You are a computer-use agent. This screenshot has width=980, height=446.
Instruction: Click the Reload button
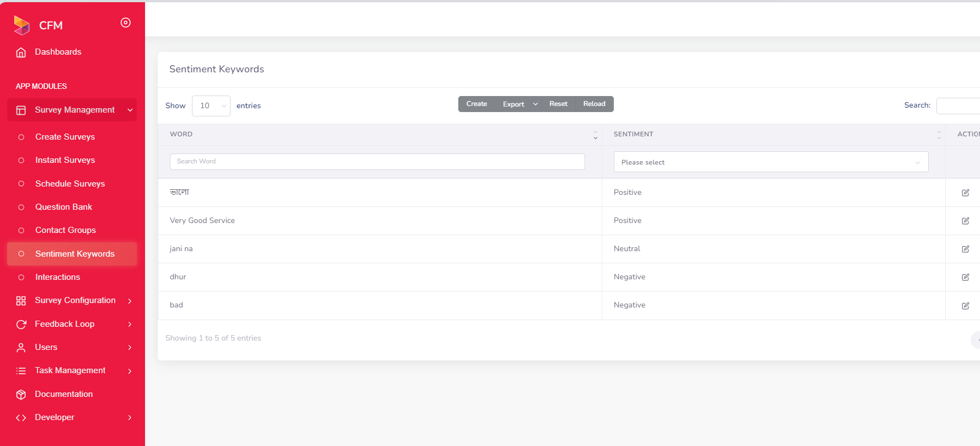click(x=594, y=104)
